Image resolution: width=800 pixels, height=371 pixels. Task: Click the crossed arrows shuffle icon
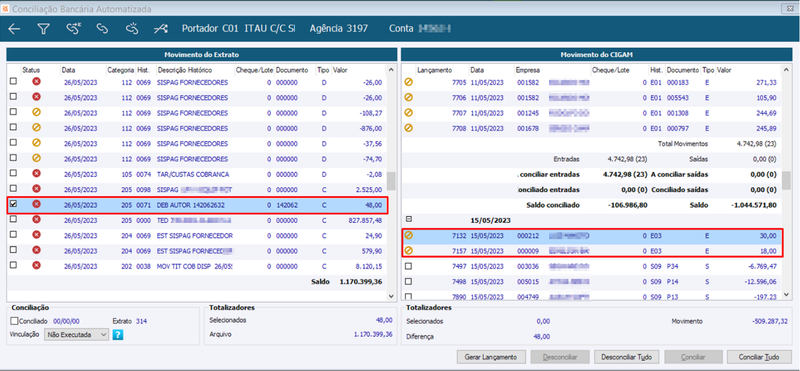pos(159,29)
